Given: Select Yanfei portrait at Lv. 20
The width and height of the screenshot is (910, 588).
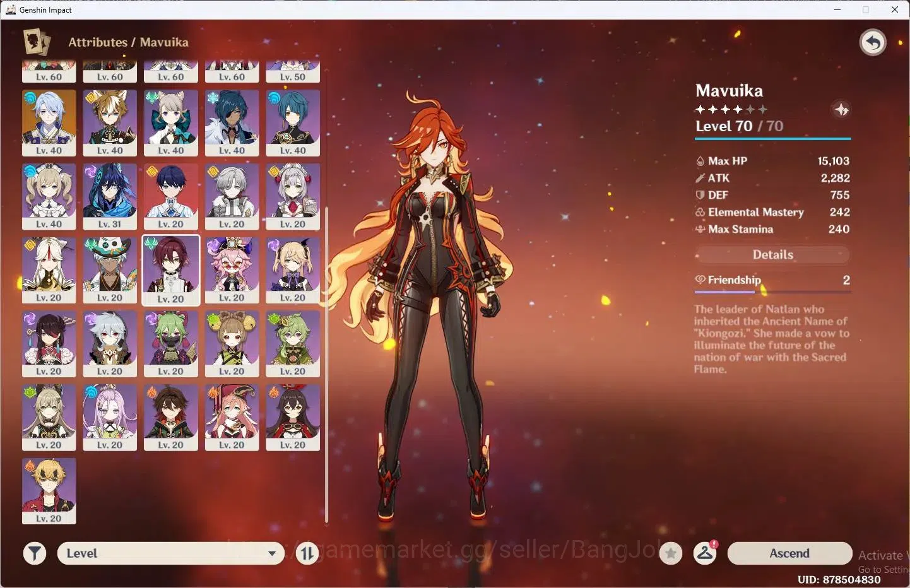Looking at the screenshot, I should point(232,418).
